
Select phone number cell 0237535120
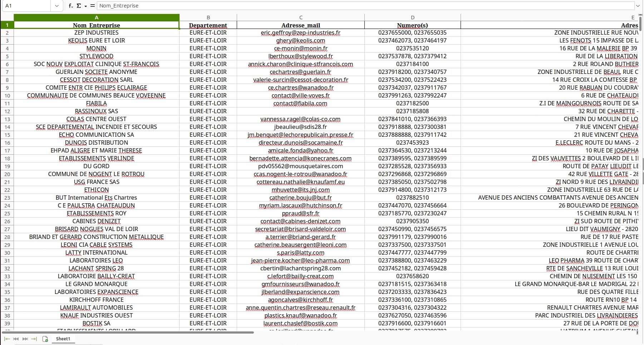[413, 49]
